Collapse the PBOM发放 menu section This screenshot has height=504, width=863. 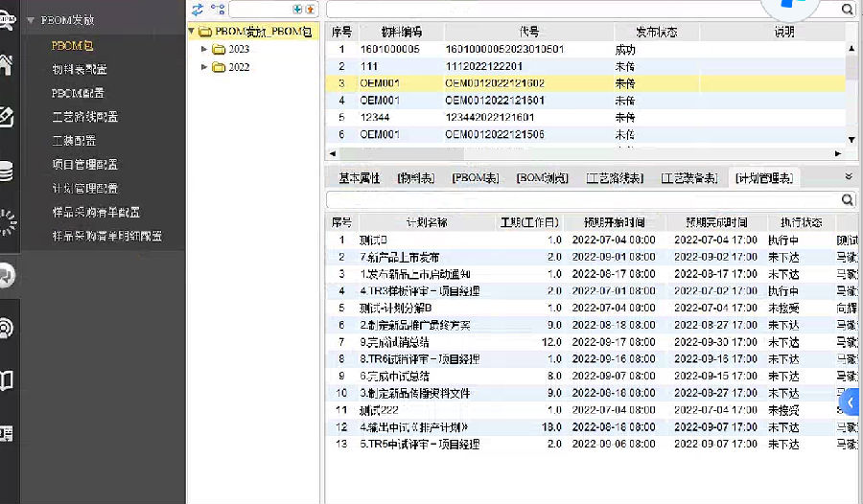pos(31,19)
